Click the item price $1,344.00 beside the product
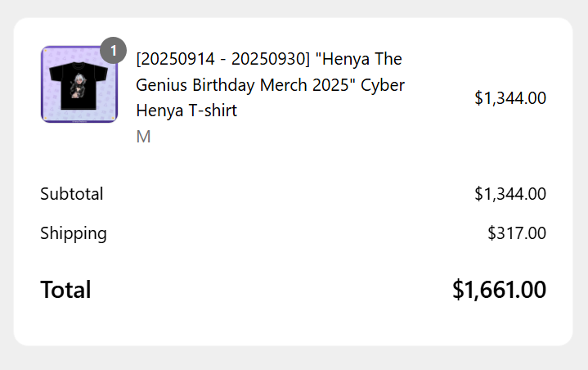Image resolution: width=588 pixels, height=370 pixels. (x=509, y=98)
